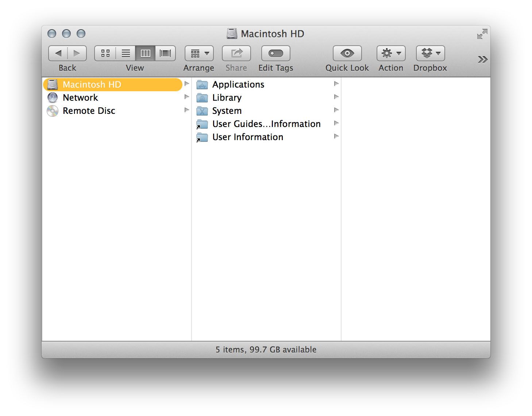
Task: Select Network in the first column
Action: [x=80, y=98]
